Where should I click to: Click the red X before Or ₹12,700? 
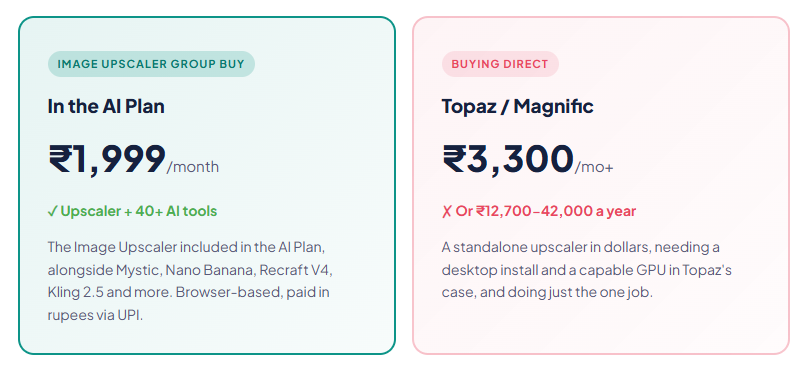pyautogui.click(x=447, y=211)
